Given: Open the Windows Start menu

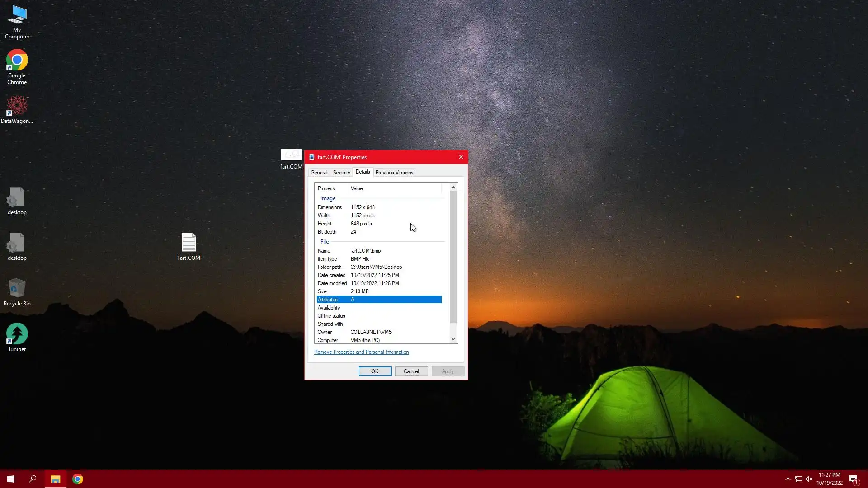Looking at the screenshot, I should tap(11, 479).
